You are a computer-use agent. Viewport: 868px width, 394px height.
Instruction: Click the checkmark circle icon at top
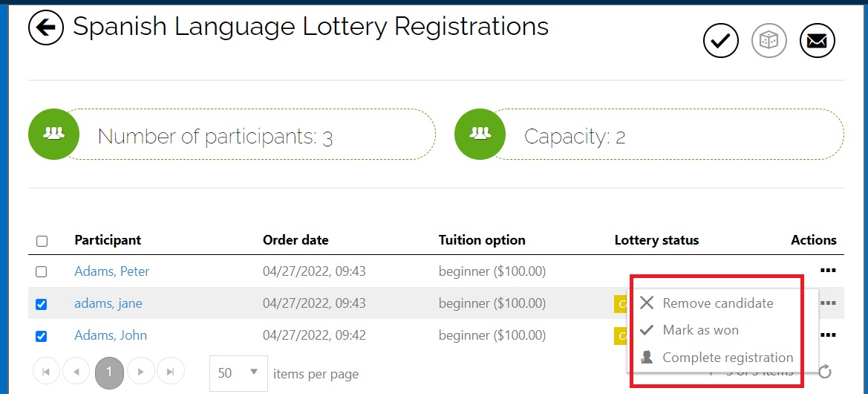tap(721, 40)
